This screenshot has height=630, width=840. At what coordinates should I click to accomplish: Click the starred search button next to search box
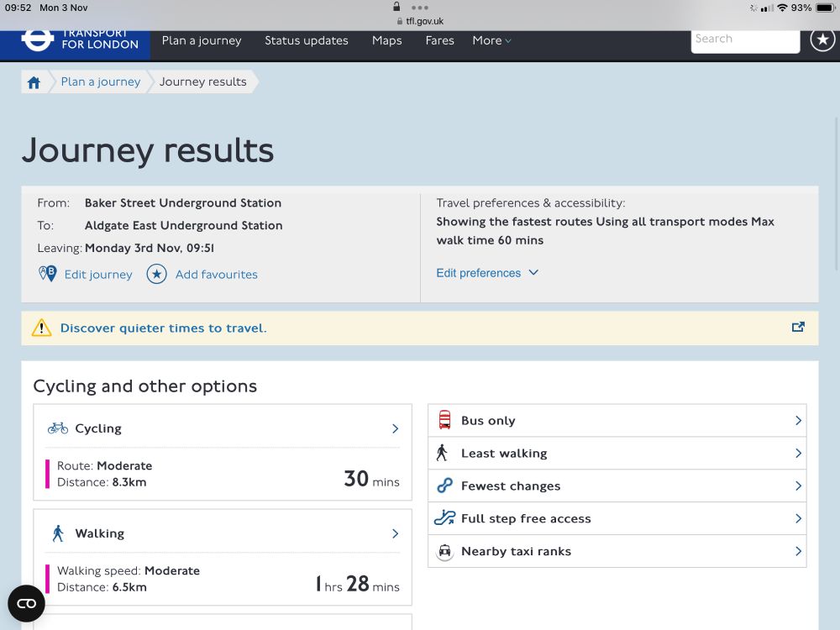(823, 39)
